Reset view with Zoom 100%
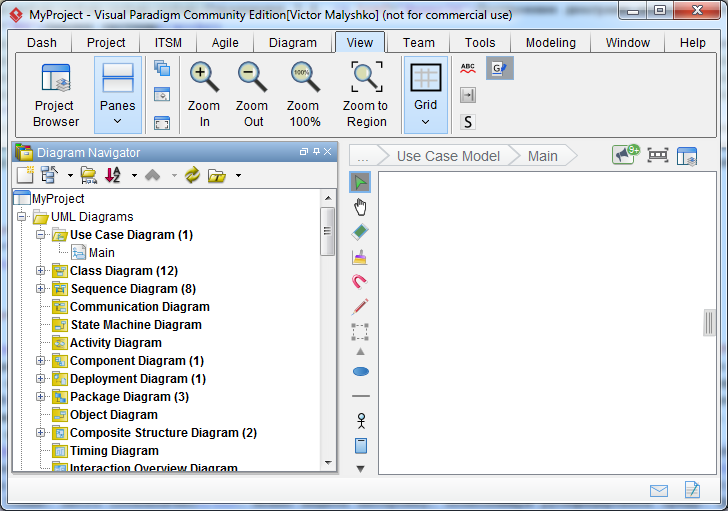 [x=304, y=95]
